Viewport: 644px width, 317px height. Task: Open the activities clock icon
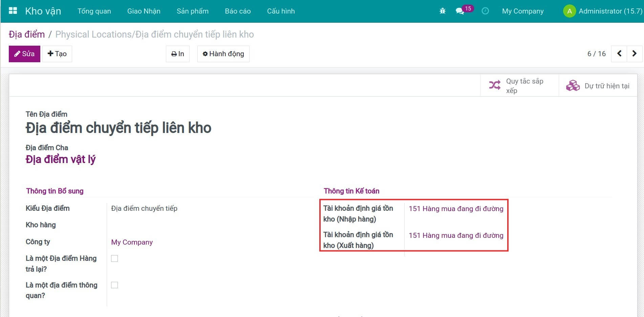pos(485,11)
